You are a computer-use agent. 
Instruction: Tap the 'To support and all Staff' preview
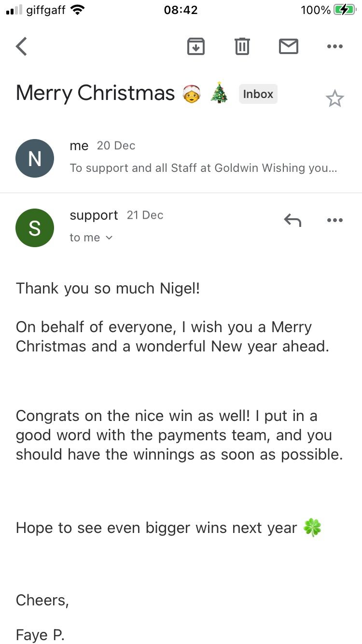[x=203, y=168]
